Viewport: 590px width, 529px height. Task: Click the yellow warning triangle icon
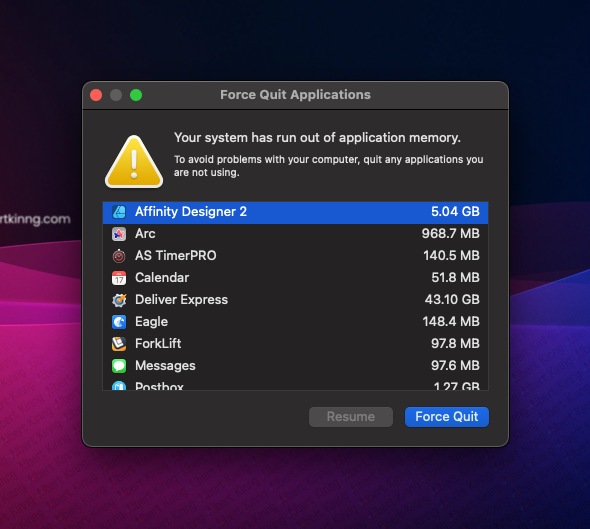tap(134, 162)
